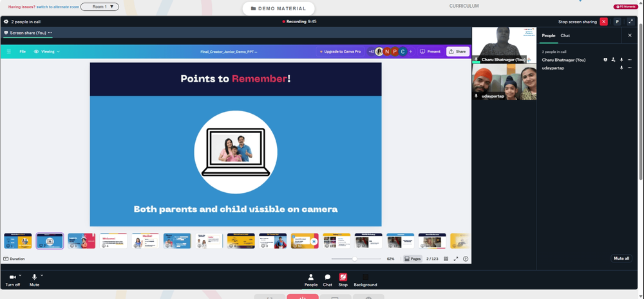Select slide thumbnail 1
This screenshot has height=299, width=644.
point(18,240)
